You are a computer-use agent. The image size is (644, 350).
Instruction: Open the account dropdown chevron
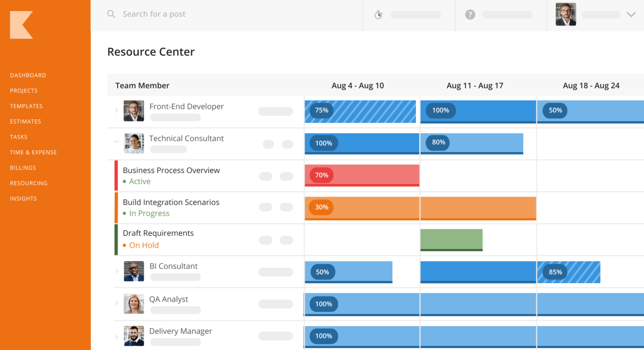click(631, 14)
